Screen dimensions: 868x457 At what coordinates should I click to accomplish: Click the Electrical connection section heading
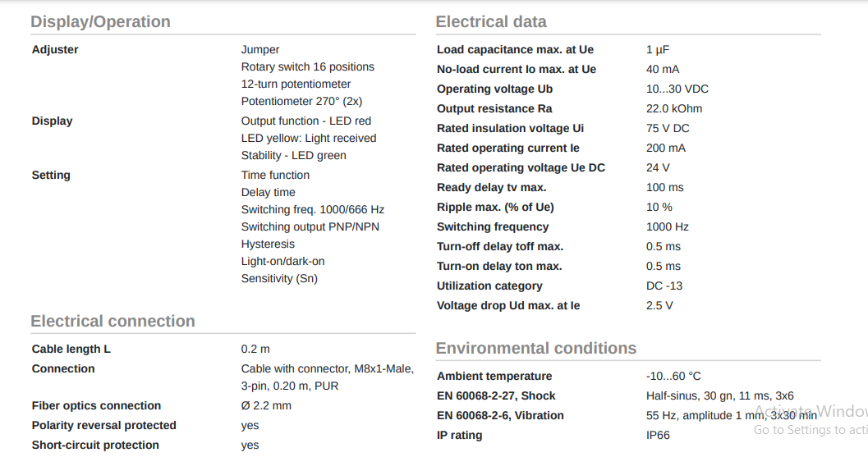[113, 321]
